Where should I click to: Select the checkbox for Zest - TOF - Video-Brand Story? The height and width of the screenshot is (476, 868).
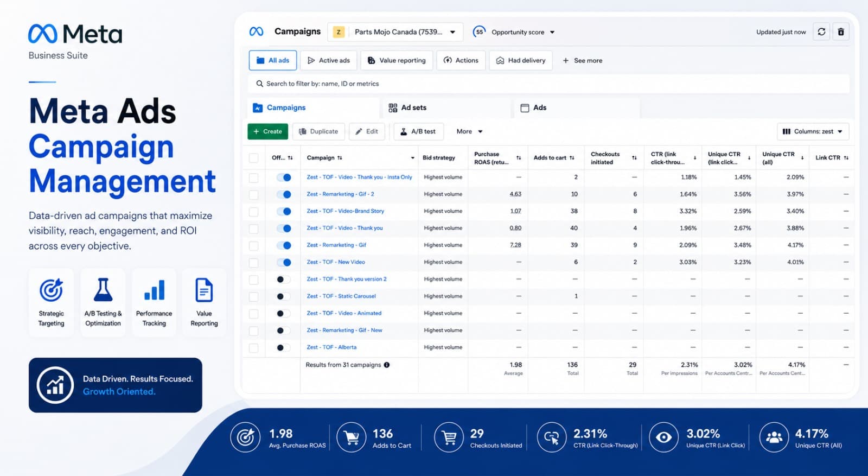tap(253, 212)
